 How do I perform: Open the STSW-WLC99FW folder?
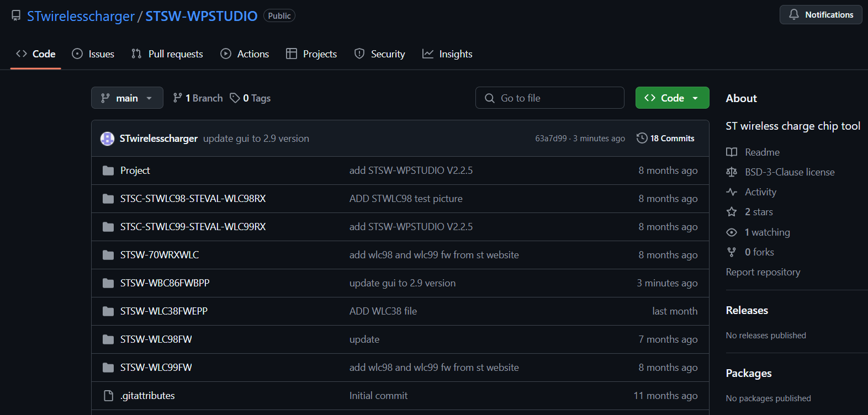156,368
